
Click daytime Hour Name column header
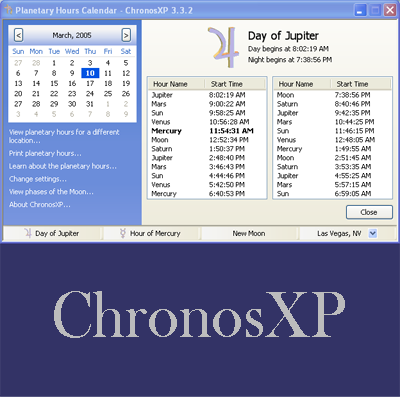[176, 84]
